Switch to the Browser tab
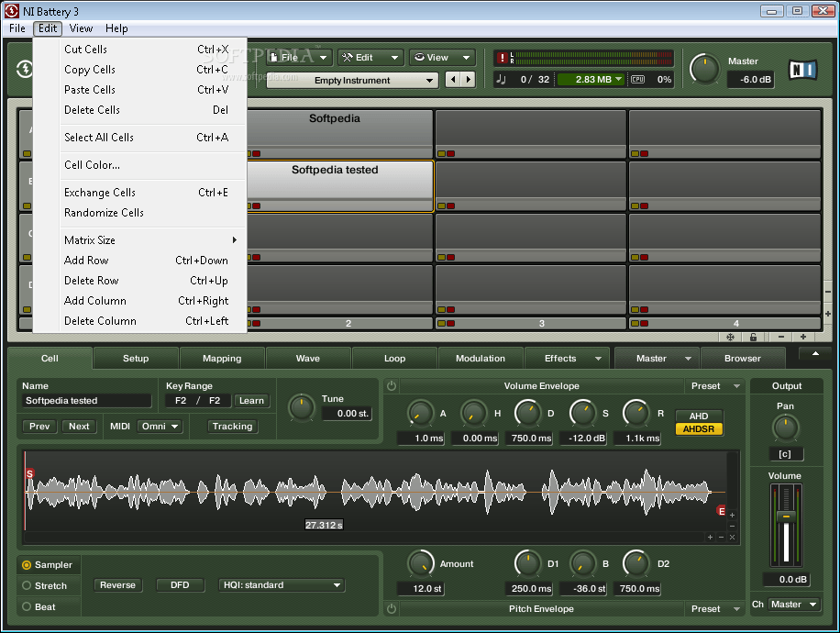Image resolution: width=840 pixels, height=633 pixels. pos(743,359)
